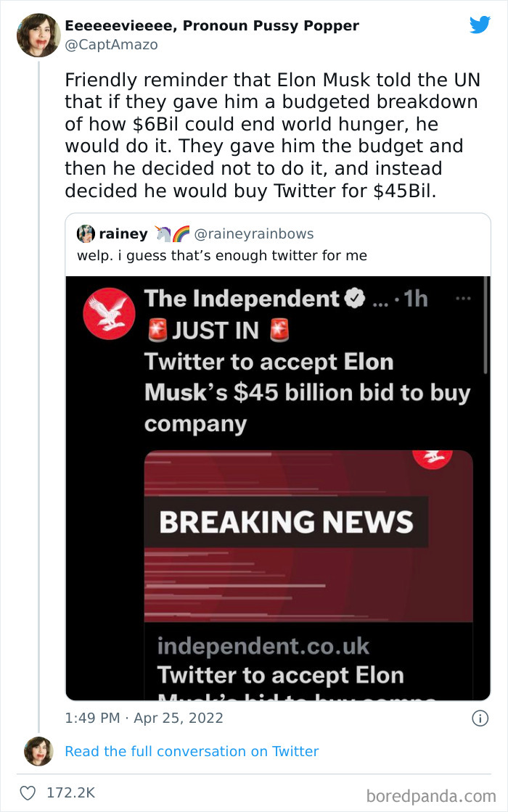Click the Twitter bird logo
508x812 pixels.
480,25
